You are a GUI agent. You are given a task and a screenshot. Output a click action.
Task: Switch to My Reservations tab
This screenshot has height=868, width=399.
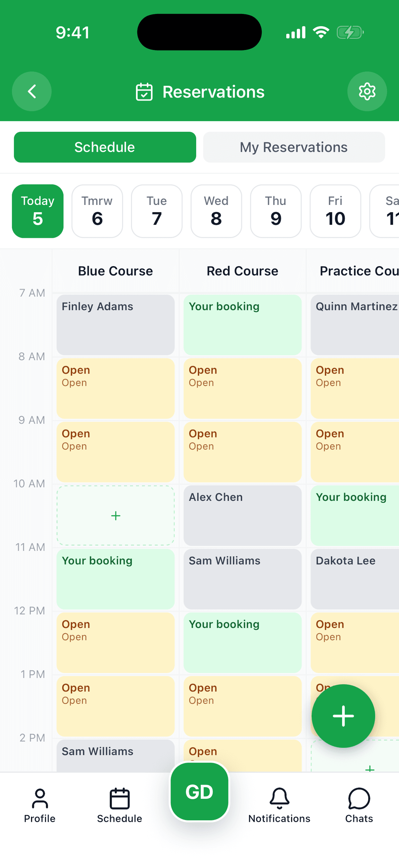tap(294, 147)
